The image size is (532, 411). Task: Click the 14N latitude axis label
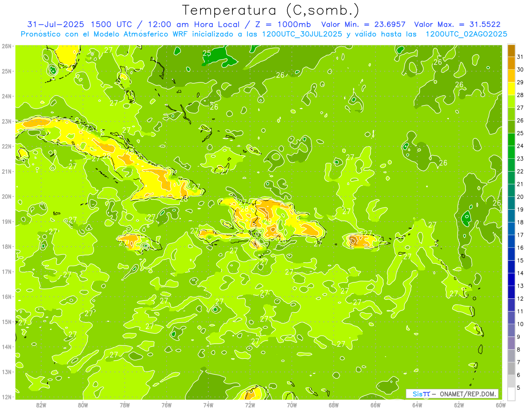pyautogui.click(x=6, y=347)
